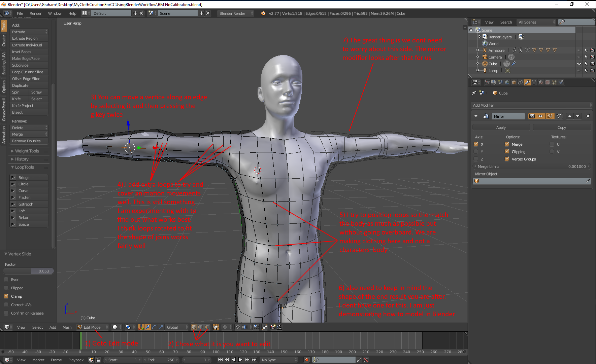This screenshot has width=596, height=364.
Task: Toggle Z axis checkbox in Mirror modifier
Action: [x=476, y=159]
